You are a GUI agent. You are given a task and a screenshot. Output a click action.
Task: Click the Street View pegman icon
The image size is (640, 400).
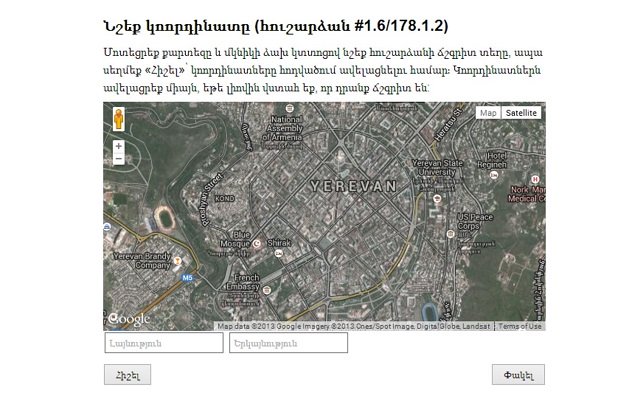point(118,119)
